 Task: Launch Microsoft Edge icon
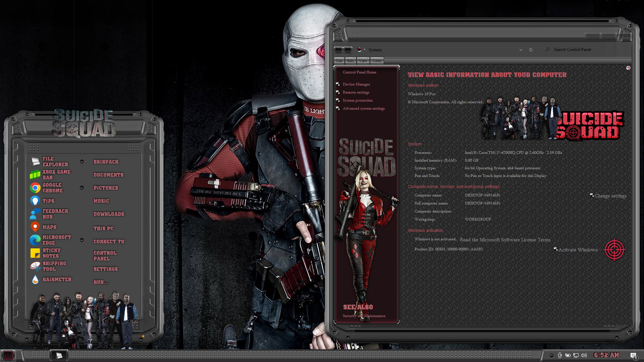[35, 240]
